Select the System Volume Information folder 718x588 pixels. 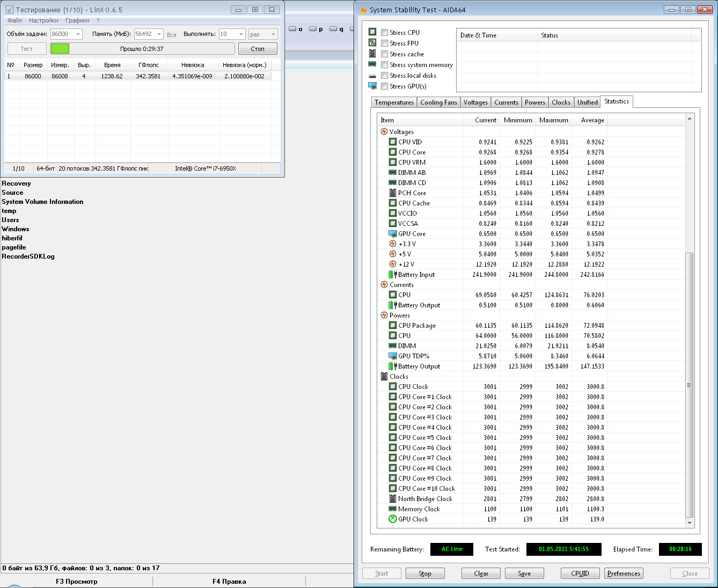42,202
